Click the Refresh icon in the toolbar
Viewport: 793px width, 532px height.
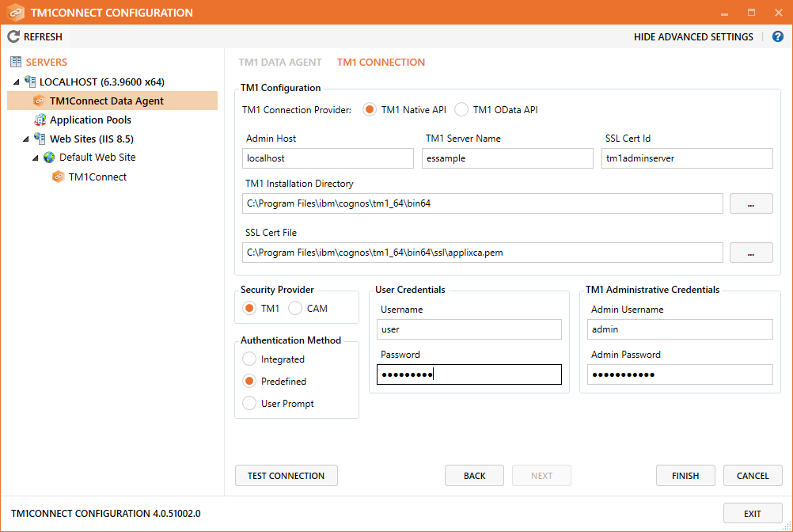coord(13,36)
